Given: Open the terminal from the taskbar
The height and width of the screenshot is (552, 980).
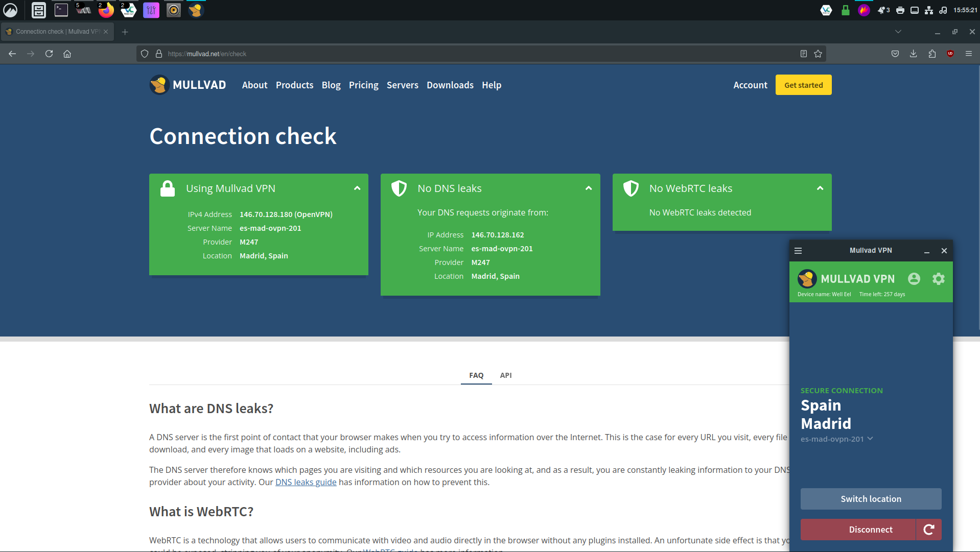Looking at the screenshot, I should point(61,10).
